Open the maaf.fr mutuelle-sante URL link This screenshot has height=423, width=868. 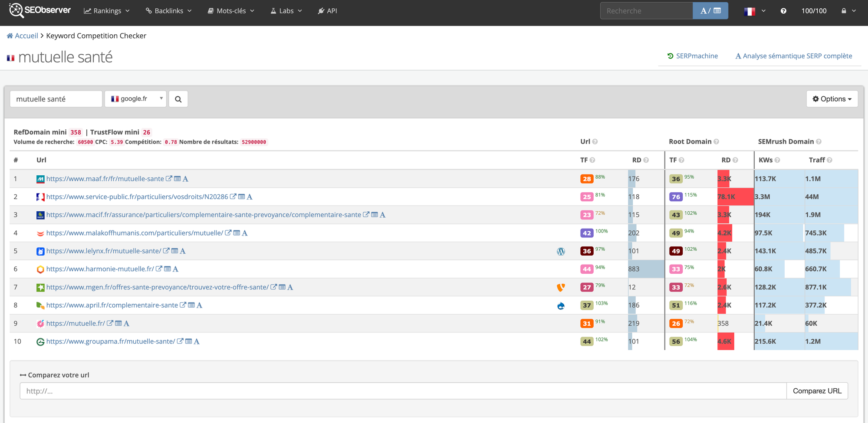(x=105, y=179)
